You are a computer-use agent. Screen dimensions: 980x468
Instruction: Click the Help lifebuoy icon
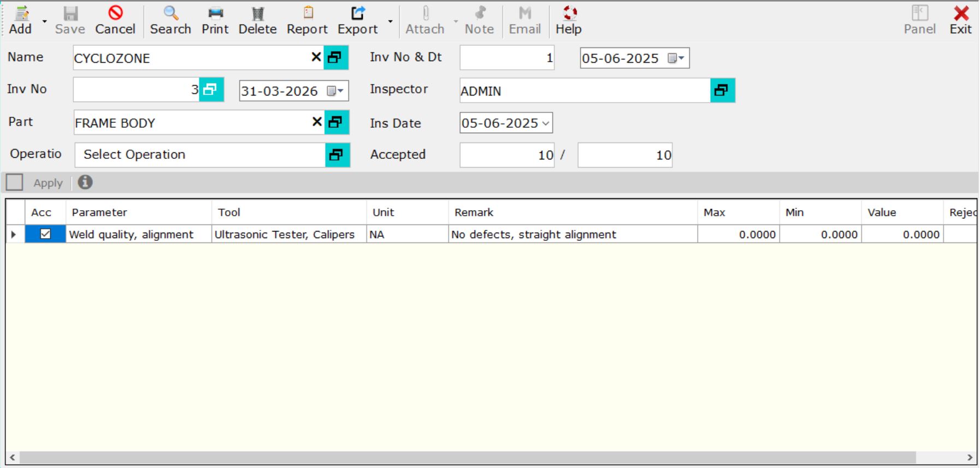[x=569, y=14]
